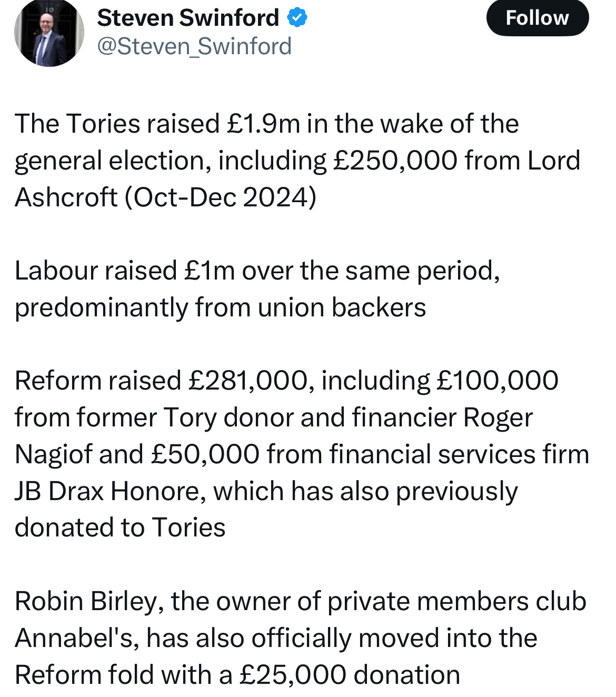Open the Steven Swinford display name link
The image size is (616, 697).
coord(188,18)
